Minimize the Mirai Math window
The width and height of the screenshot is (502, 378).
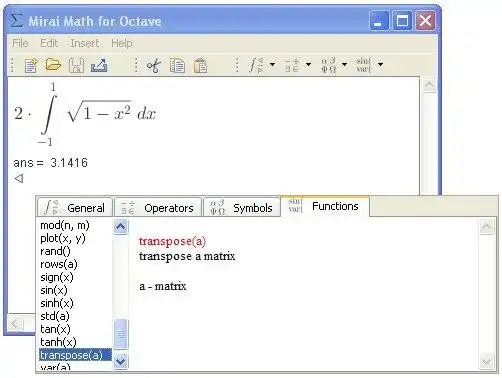(x=379, y=21)
